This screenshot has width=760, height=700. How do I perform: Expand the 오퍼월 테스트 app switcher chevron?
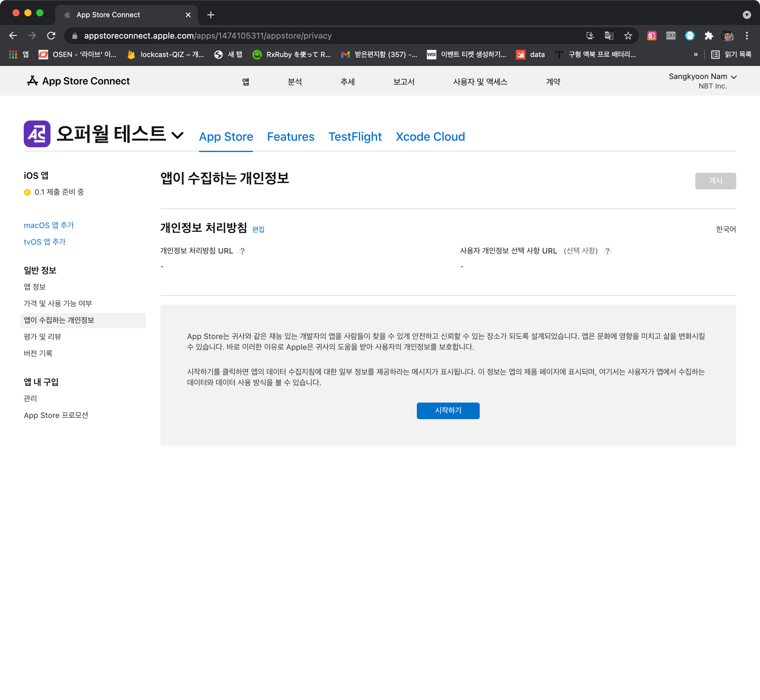tap(177, 135)
